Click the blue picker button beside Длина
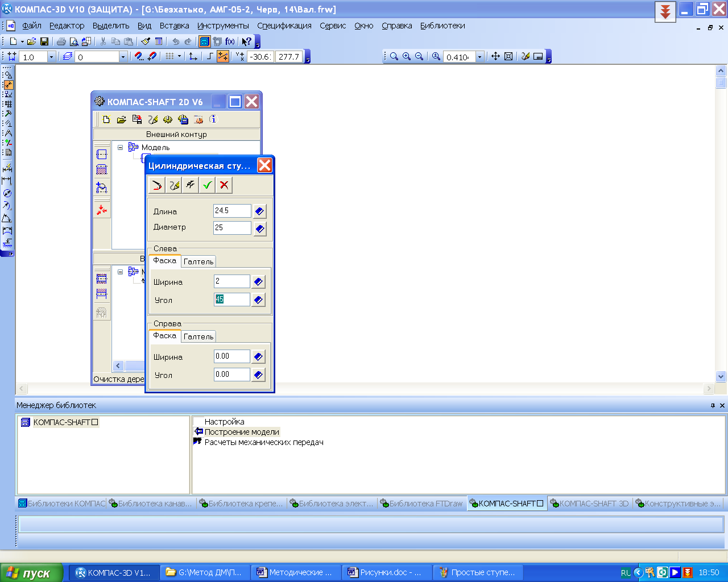The image size is (728, 582). pos(260,211)
